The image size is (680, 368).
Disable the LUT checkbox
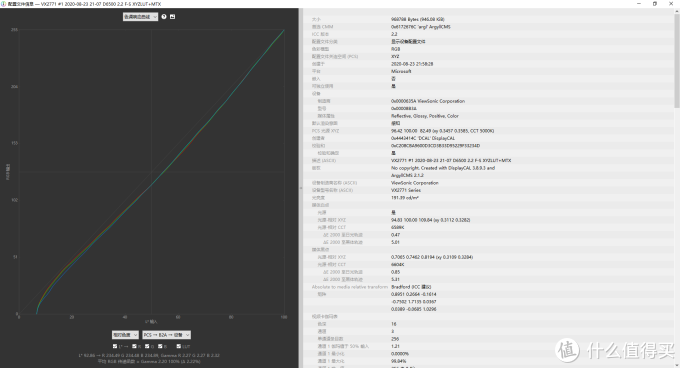(x=179, y=346)
